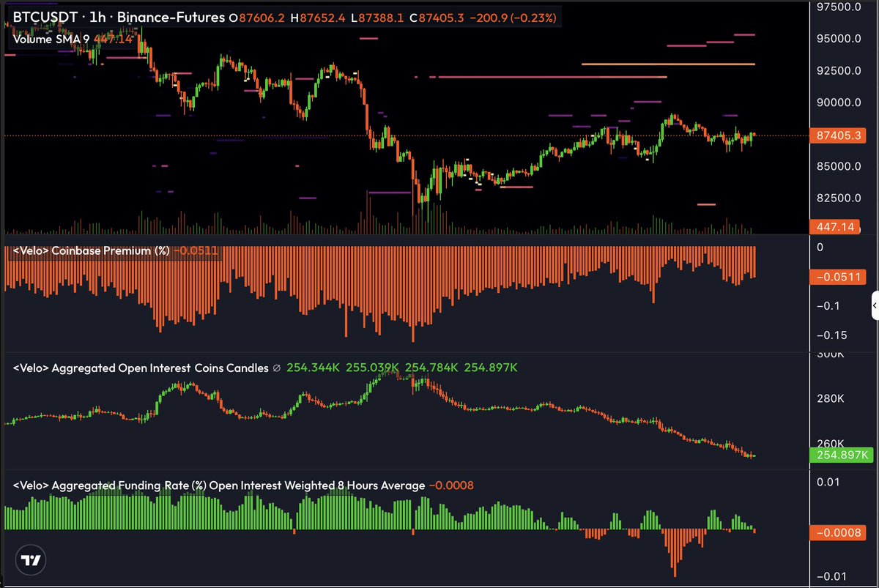Expand the collapsed right sidebar with the chevron

pyautogui.click(x=874, y=305)
